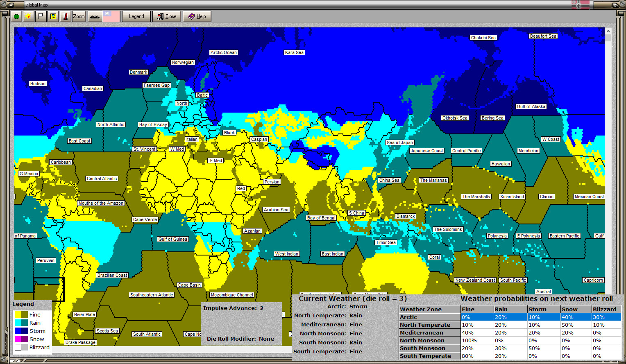
Task: Click the yellow sun weather icon
Action: click(28, 16)
